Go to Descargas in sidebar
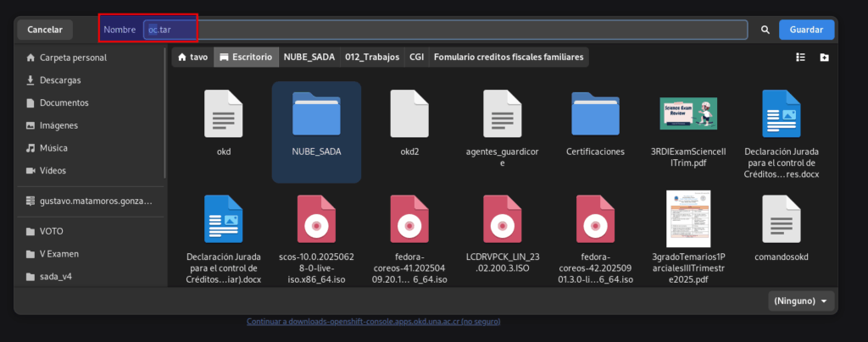 [x=60, y=80]
